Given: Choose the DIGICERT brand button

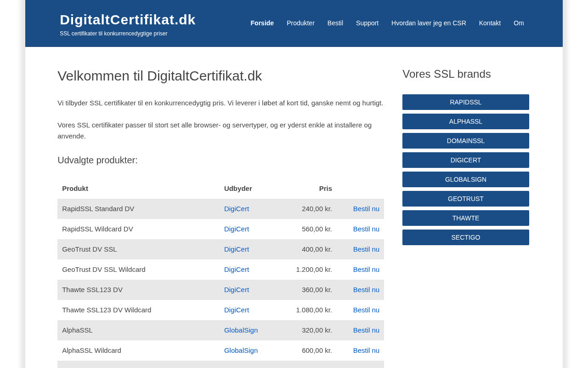Looking at the screenshot, I should (x=465, y=160).
